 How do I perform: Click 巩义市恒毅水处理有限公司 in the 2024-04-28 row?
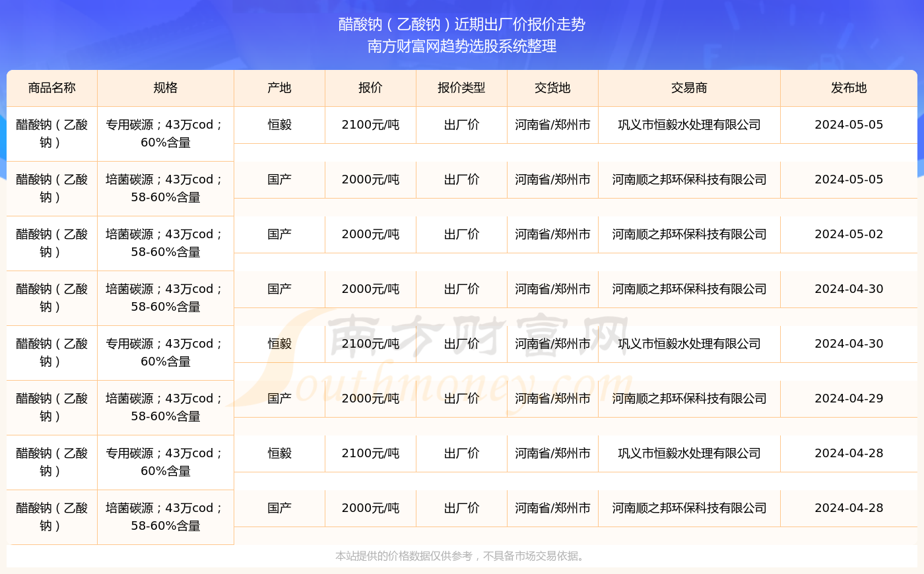(689, 453)
